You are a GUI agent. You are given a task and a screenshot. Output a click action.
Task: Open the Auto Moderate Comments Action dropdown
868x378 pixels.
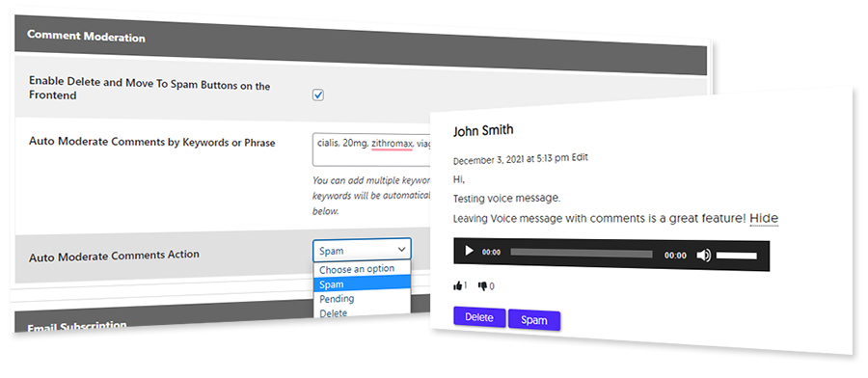(x=362, y=250)
